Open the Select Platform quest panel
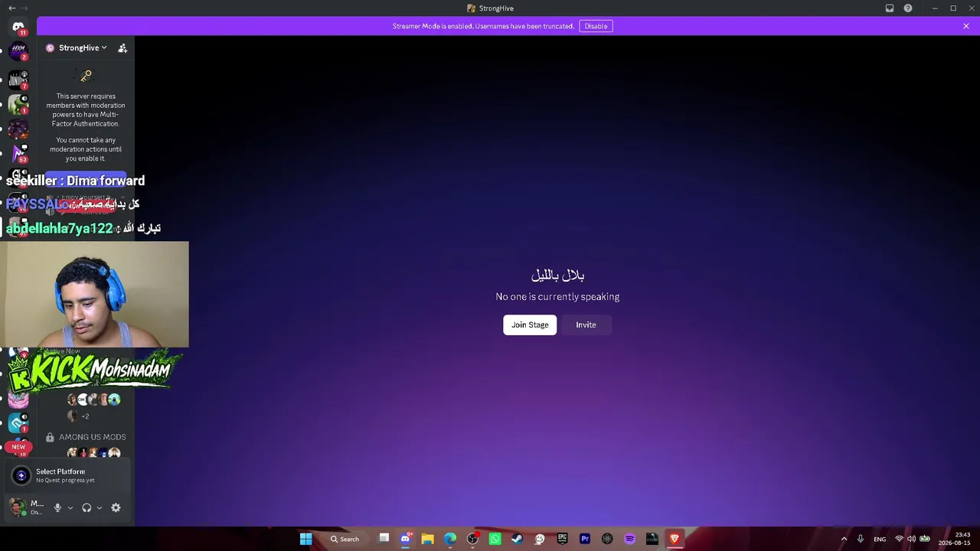Image resolution: width=980 pixels, height=551 pixels. click(67, 475)
